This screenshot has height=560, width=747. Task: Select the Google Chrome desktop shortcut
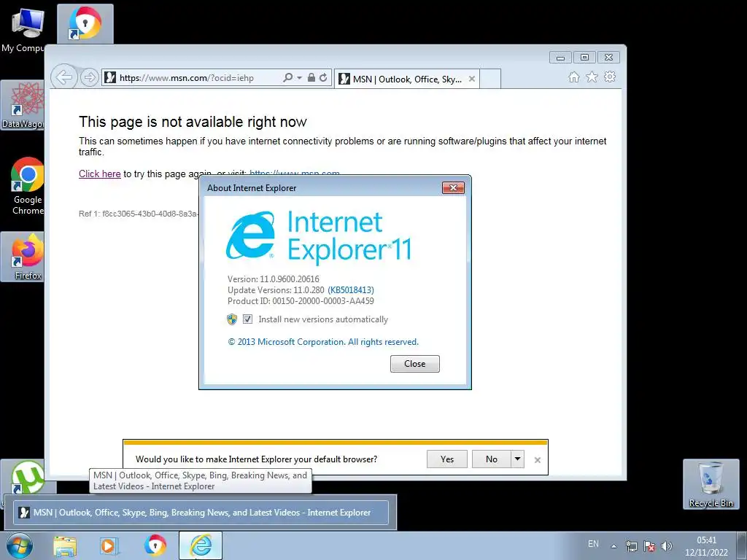[x=27, y=186]
